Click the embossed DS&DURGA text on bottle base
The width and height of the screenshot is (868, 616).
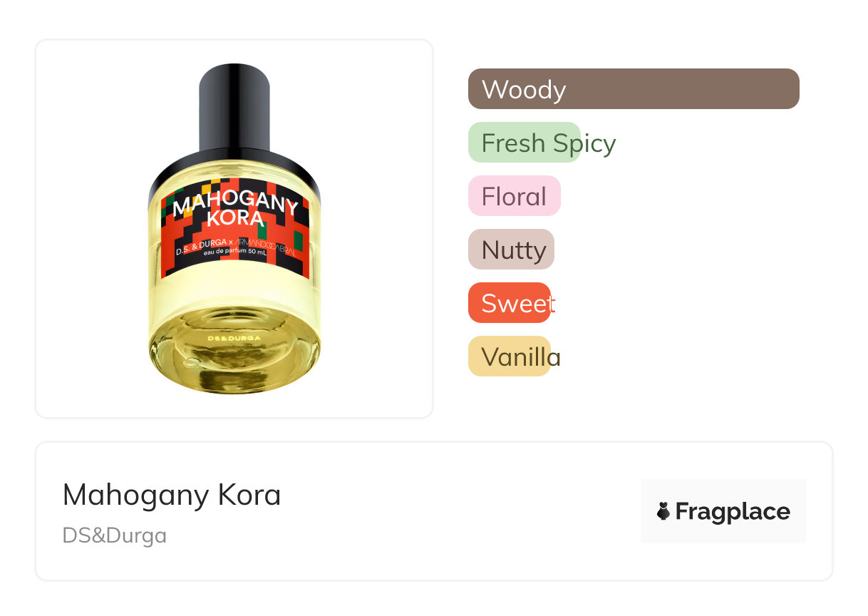tap(234, 338)
